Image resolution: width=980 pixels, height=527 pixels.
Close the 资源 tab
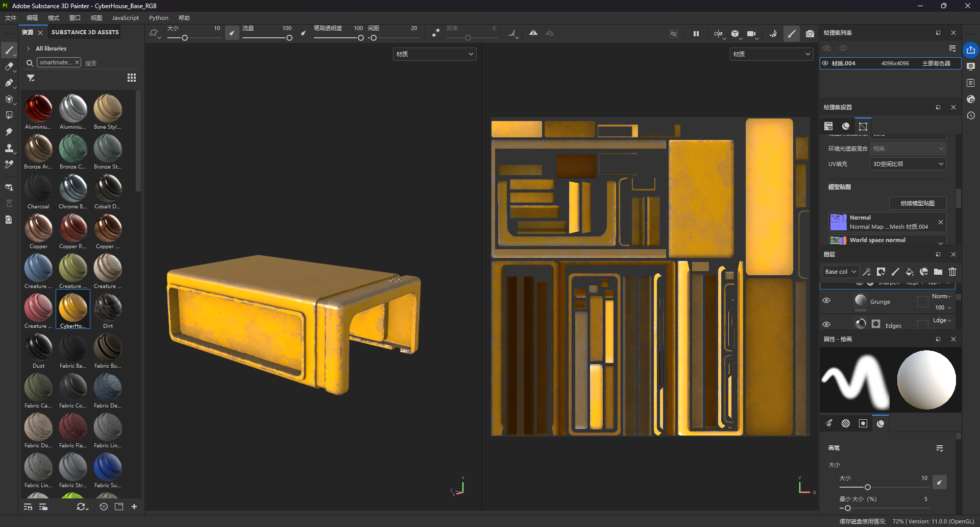[x=40, y=32]
